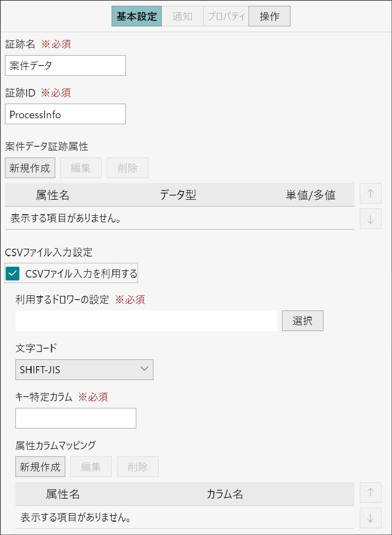This screenshot has width=392, height=535.
Task: Select the プロパティ tab
Action: [x=226, y=16]
